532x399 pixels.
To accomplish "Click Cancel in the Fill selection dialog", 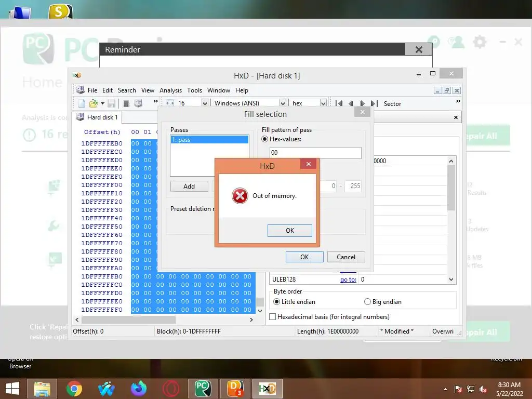I will (x=345, y=257).
